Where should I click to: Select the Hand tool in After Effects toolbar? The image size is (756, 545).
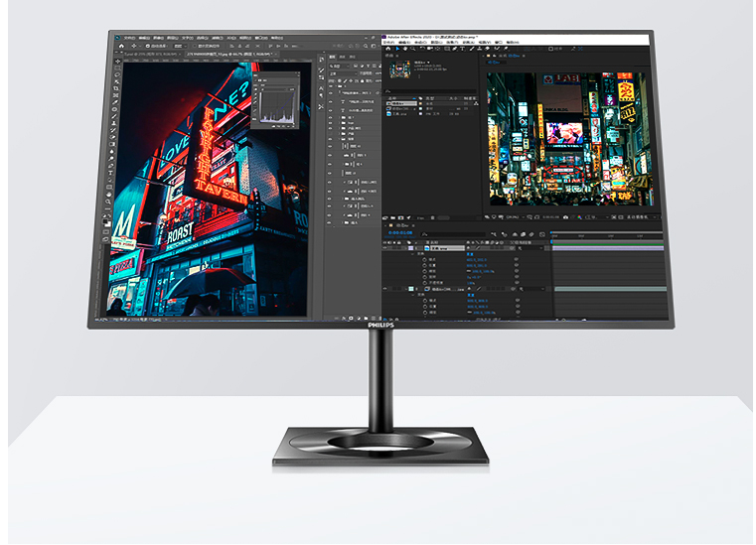(x=405, y=49)
